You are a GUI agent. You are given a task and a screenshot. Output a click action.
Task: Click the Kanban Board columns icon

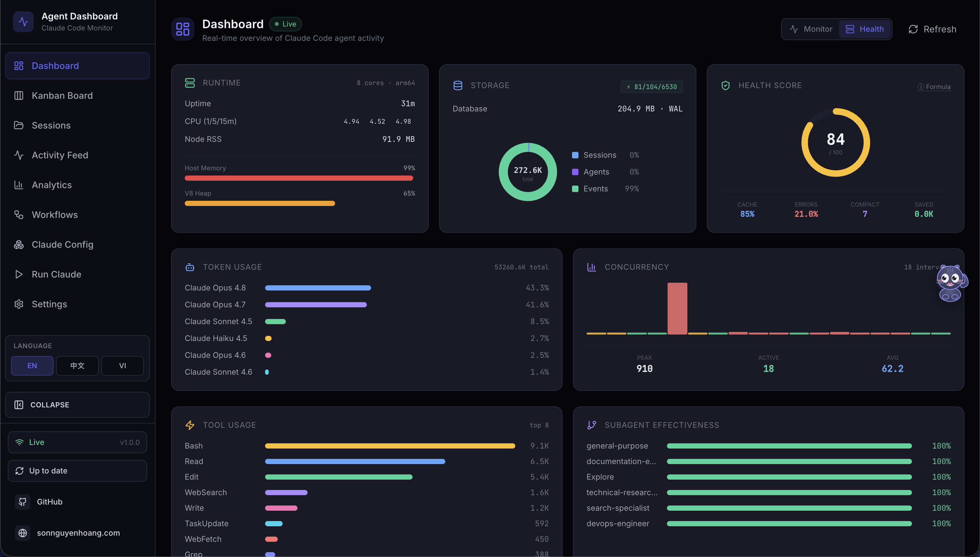19,96
